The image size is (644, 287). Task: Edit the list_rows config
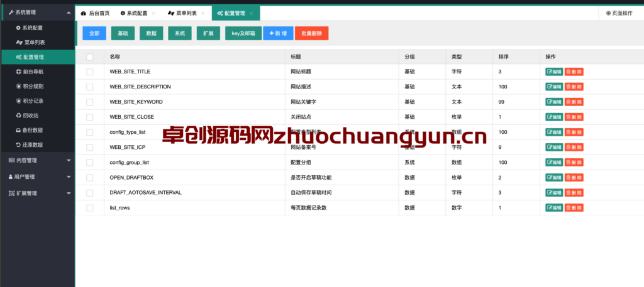point(554,208)
